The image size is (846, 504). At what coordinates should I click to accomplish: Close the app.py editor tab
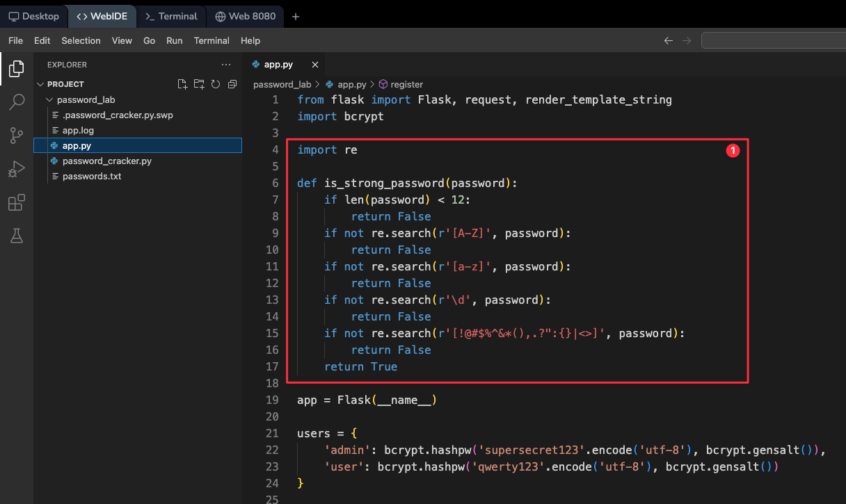314,65
